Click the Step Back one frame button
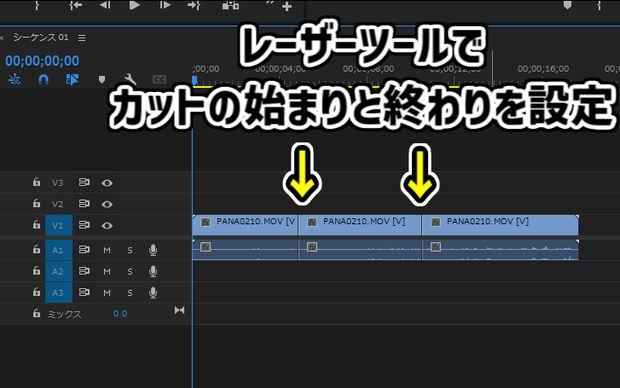Screen dimensions: 620x388 [105, 5]
